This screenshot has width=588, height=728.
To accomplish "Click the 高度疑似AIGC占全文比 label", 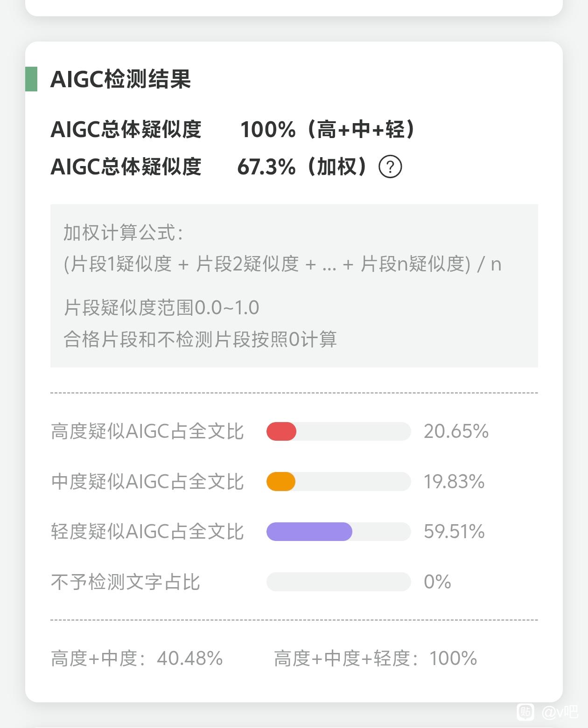I will point(147,431).
